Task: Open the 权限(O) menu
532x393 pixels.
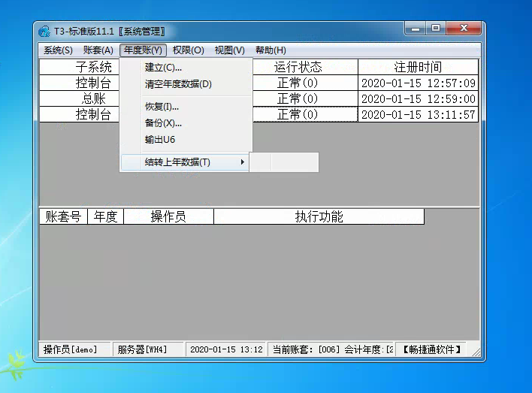Action: click(189, 50)
